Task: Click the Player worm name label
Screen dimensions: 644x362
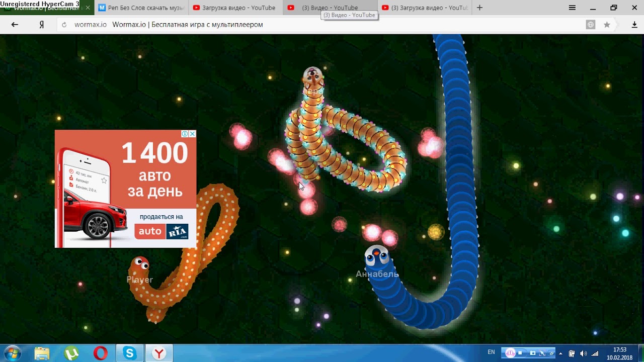Action: coord(139,280)
